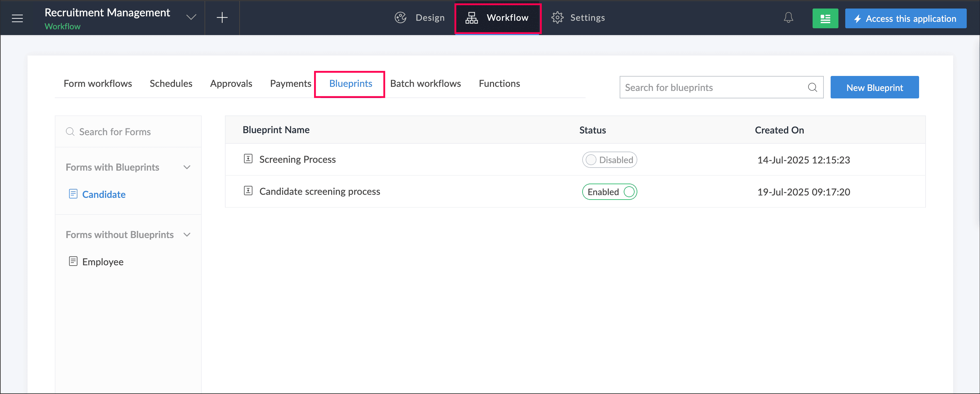This screenshot has height=394, width=980.
Task: Switch to the Form workflows tab
Action: click(x=98, y=83)
